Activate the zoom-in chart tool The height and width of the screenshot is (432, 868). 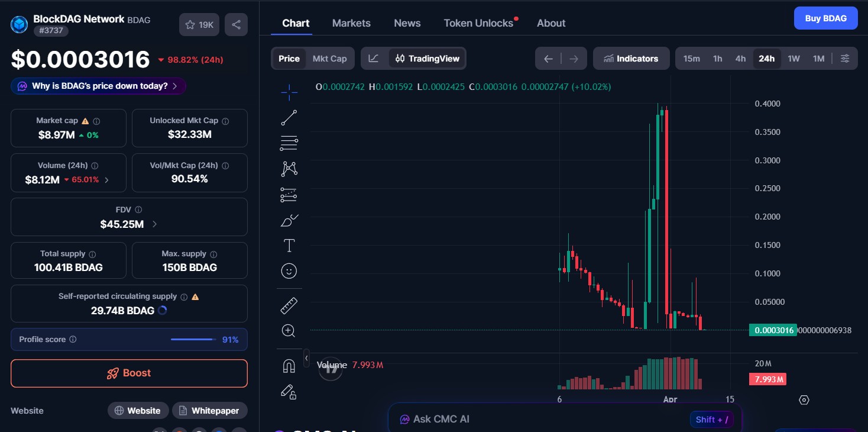tap(289, 330)
